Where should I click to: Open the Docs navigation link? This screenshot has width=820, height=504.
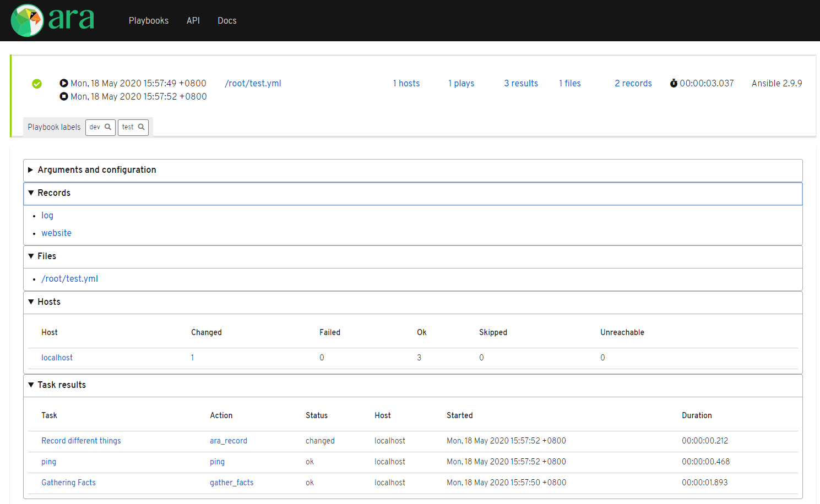[x=227, y=20]
